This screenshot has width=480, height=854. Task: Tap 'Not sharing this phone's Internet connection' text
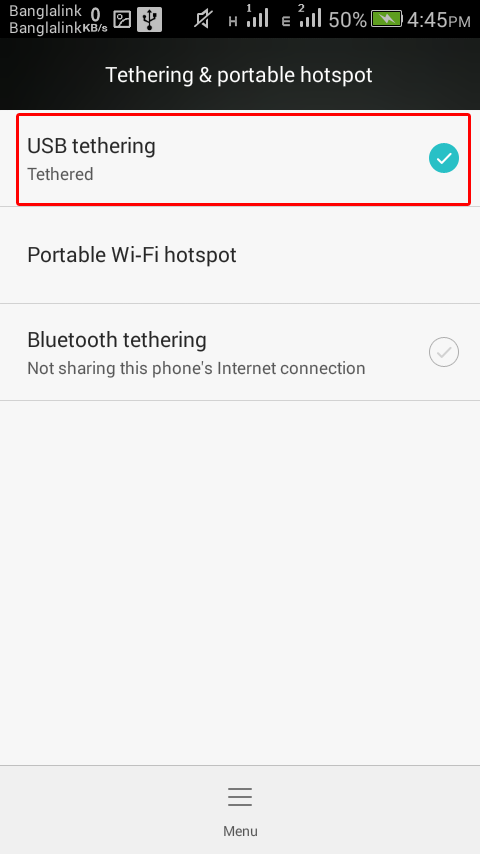coord(196,368)
